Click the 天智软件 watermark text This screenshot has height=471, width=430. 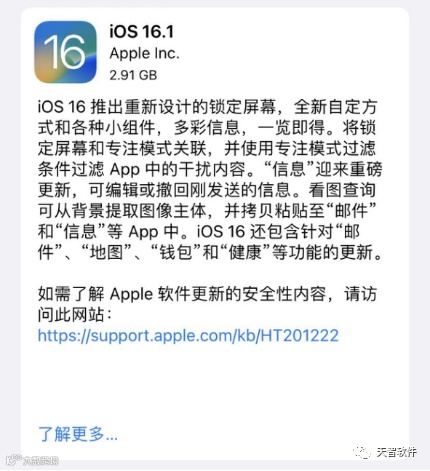click(x=397, y=452)
